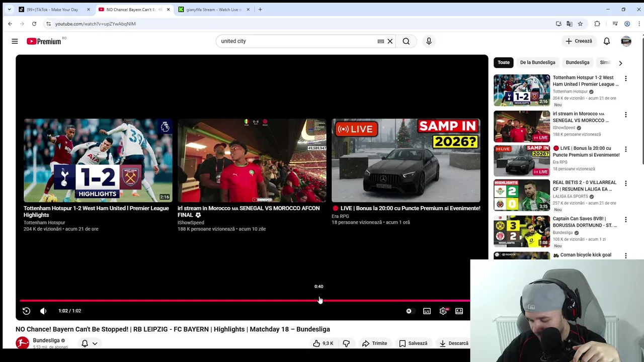Viewport: 644px width, 362px height.
Task: Select the De la Bundesliga chip
Action: [x=537, y=62]
